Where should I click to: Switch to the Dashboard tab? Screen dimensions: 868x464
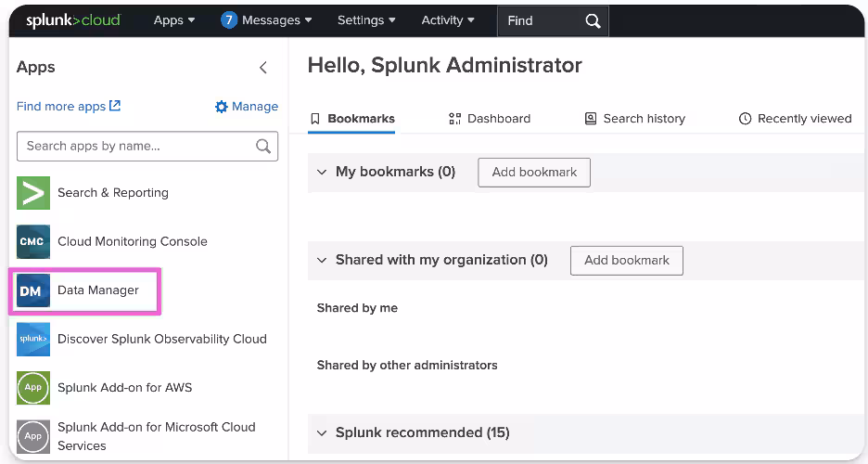pos(490,119)
